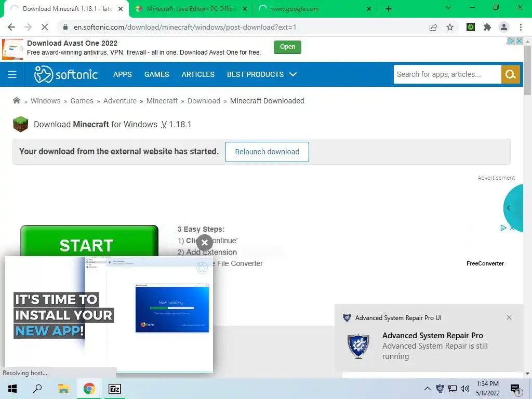The image size is (532, 399).
Task: Click the shield icon in system tray
Action: click(440, 389)
